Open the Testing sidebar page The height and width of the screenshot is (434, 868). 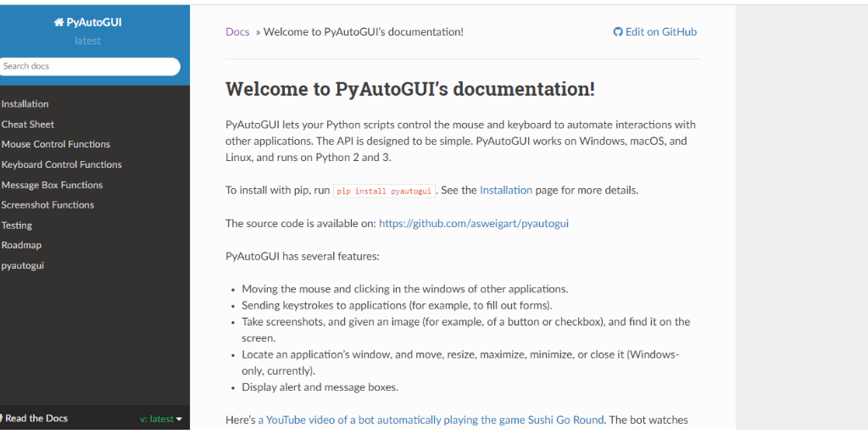pos(17,225)
